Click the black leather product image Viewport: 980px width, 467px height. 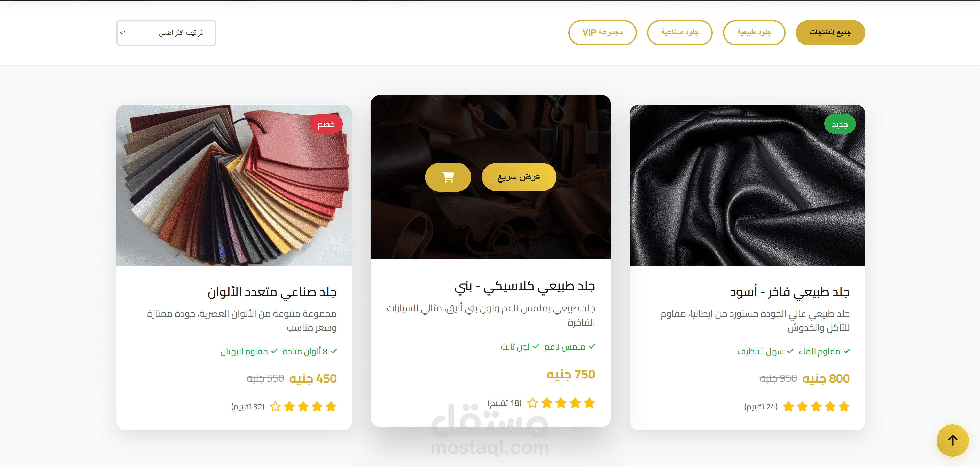coord(747,185)
